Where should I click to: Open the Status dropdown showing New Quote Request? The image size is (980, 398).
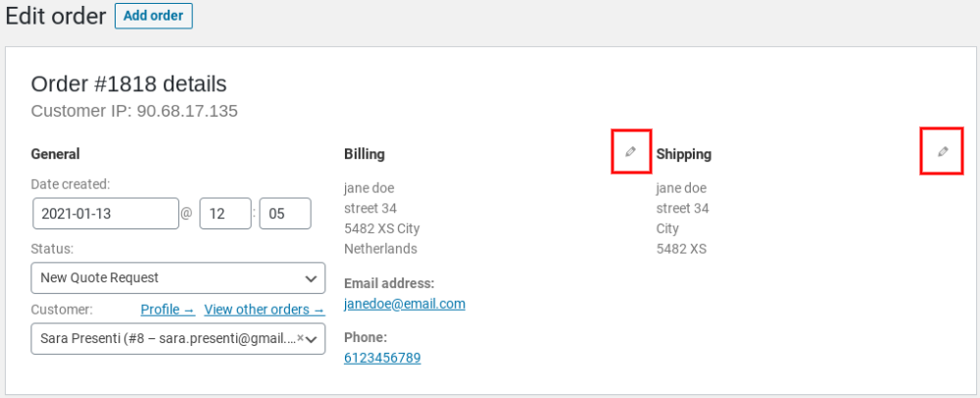[177, 277]
